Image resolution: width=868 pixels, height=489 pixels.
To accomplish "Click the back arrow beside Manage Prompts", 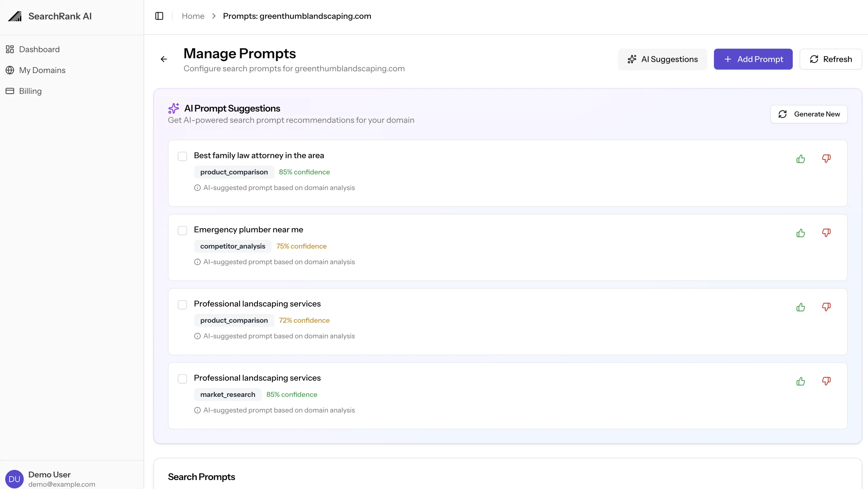I will 164,59.
